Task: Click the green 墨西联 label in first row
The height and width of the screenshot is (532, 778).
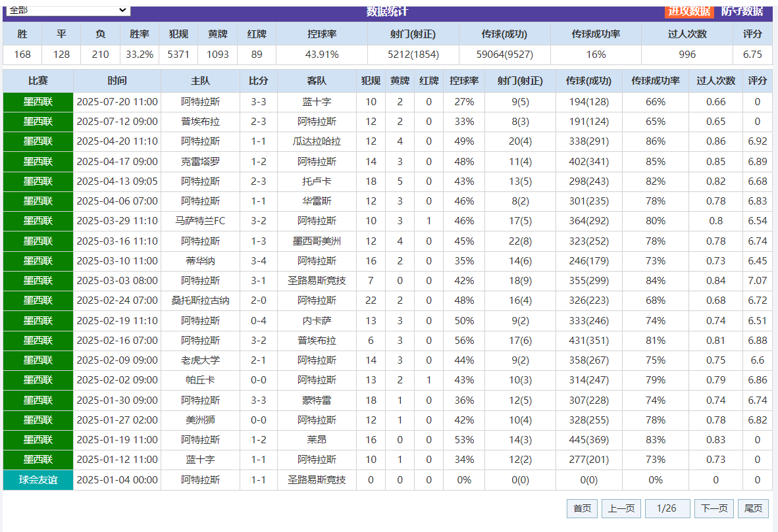Action: click(x=38, y=102)
